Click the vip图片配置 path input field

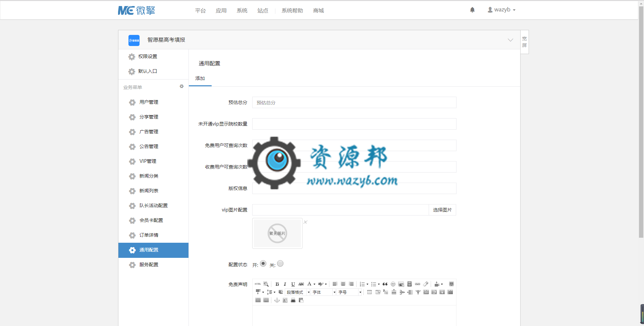(x=340, y=210)
